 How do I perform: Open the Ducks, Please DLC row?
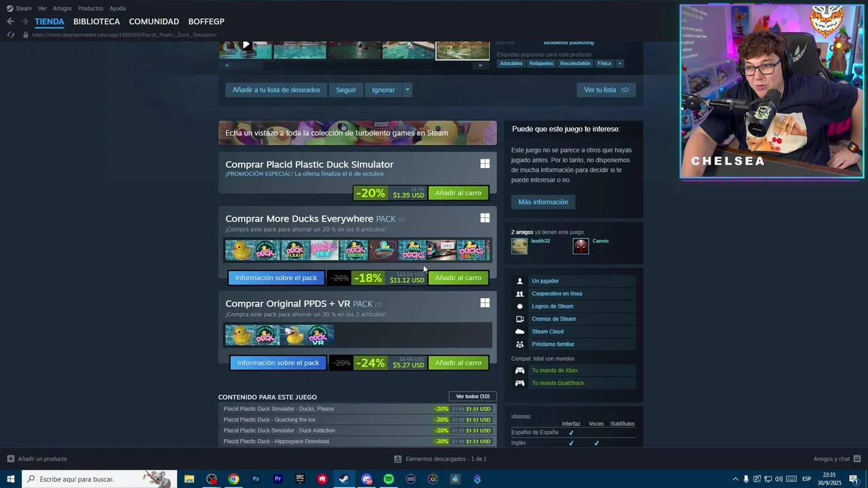(357, 409)
